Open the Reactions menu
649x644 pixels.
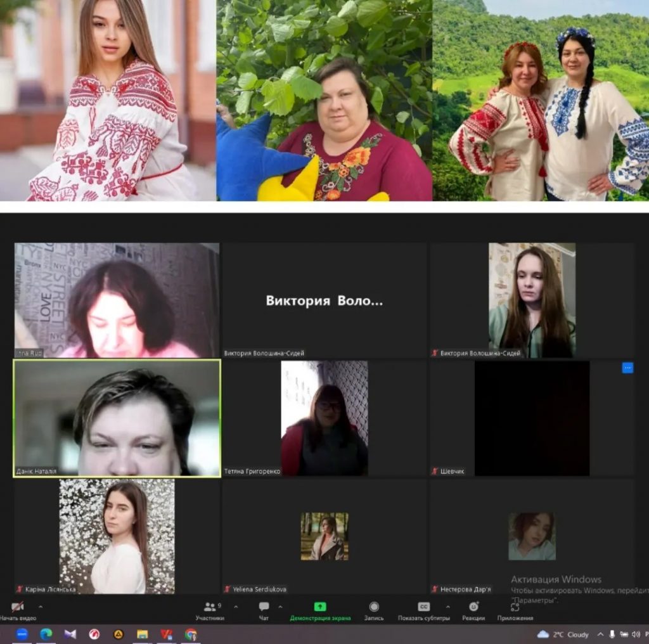473,607
